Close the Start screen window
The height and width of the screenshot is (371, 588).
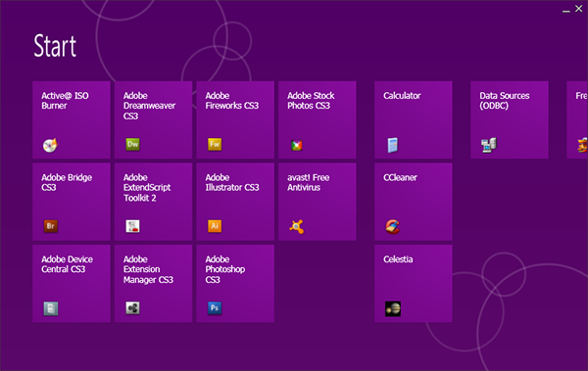pos(579,8)
